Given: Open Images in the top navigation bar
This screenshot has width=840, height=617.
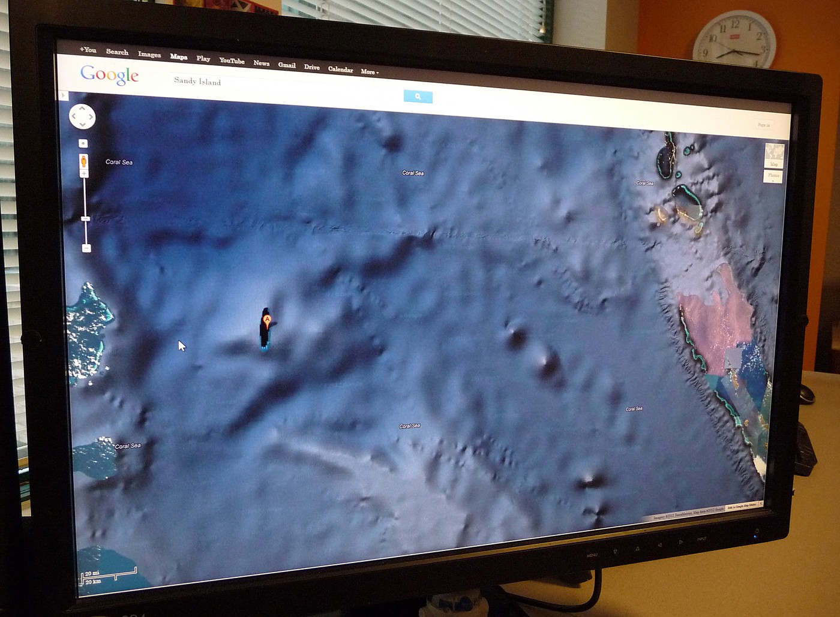Looking at the screenshot, I should tap(149, 55).
